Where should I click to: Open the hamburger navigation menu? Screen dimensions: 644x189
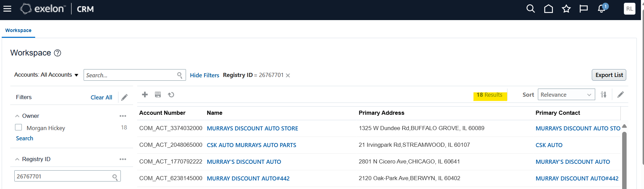tap(7, 9)
